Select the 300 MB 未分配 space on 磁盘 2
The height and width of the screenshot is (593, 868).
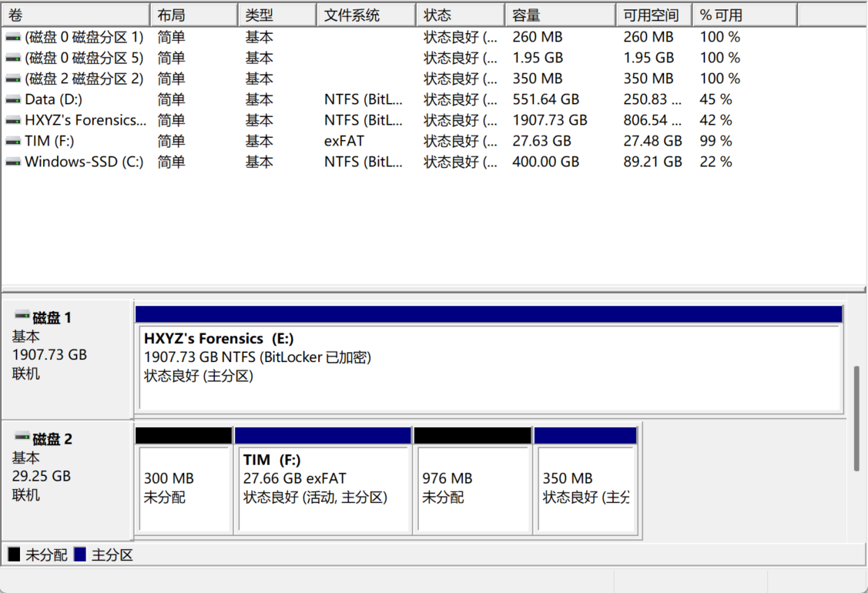click(184, 480)
